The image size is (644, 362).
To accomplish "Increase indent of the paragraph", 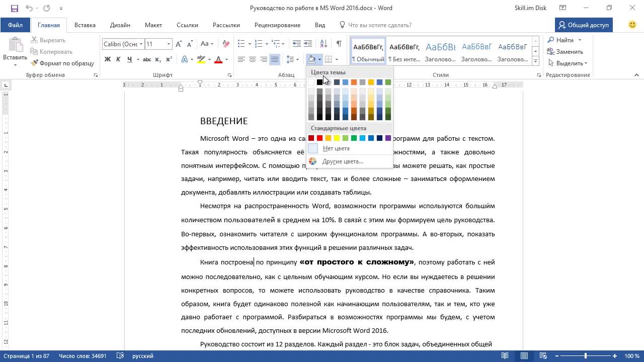I will click(x=308, y=44).
